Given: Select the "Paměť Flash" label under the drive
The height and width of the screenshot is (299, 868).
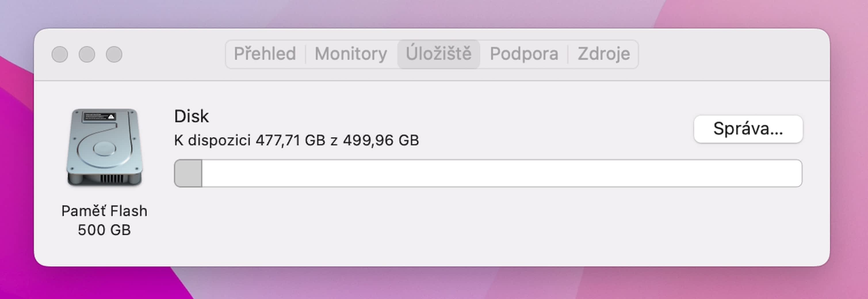Looking at the screenshot, I should coord(104,211).
